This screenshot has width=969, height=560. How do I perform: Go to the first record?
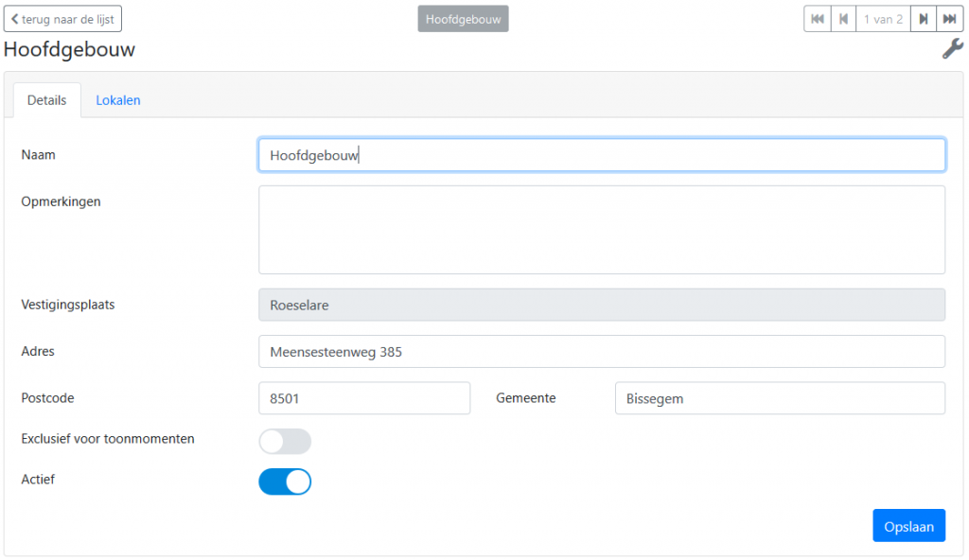coord(818,19)
